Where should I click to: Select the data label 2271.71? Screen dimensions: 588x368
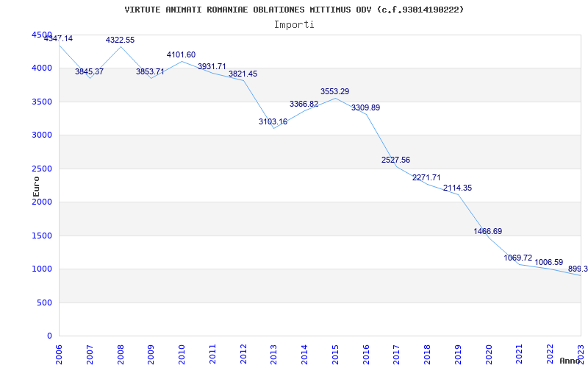click(427, 177)
